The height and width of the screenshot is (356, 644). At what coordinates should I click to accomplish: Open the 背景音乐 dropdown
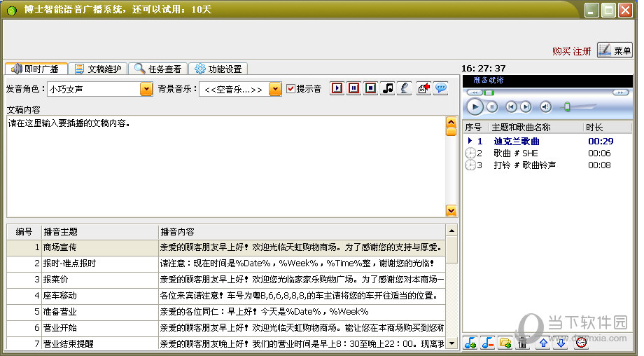(x=275, y=89)
